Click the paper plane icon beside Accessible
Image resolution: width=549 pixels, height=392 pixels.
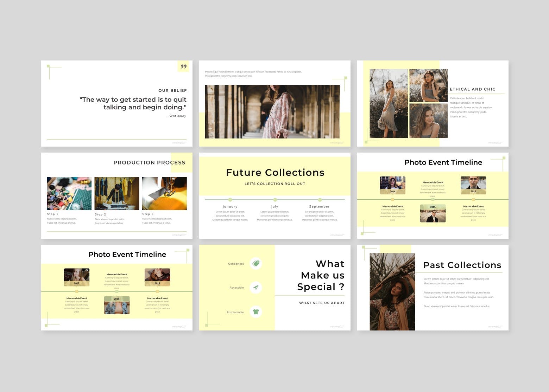tap(256, 287)
